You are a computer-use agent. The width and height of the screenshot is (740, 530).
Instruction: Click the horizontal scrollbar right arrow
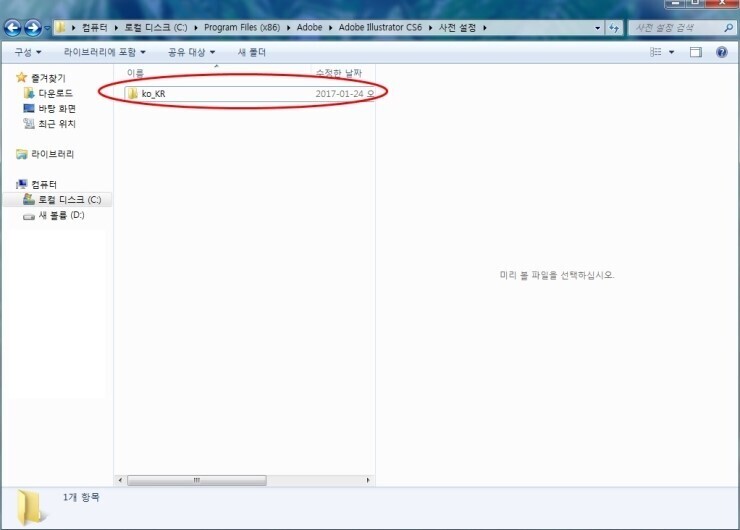368,480
